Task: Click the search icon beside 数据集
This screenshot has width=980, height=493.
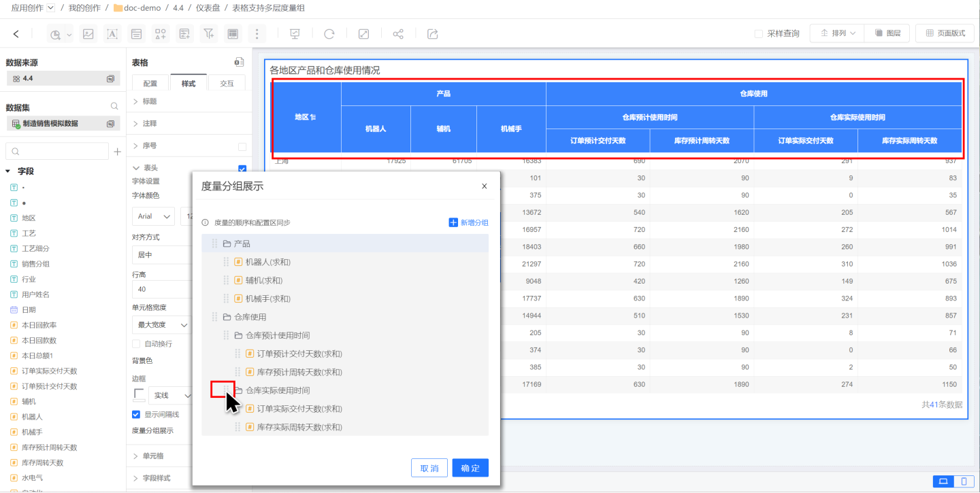Action: (114, 107)
